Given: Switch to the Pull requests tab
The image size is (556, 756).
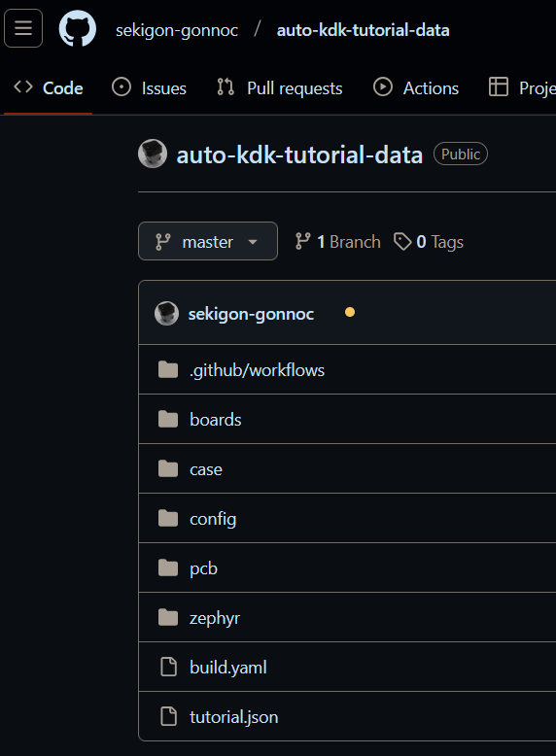Looking at the screenshot, I should [280, 87].
